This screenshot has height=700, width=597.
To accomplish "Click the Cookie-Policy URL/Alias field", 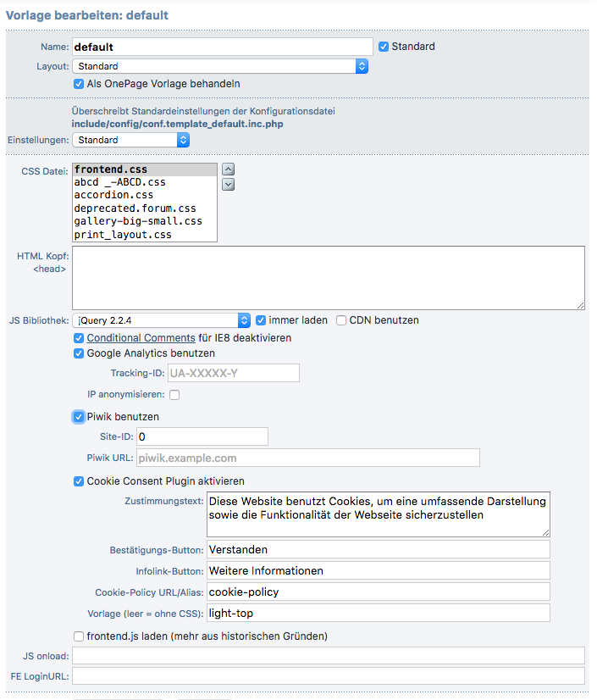I will pyautogui.click(x=378, y=592).
